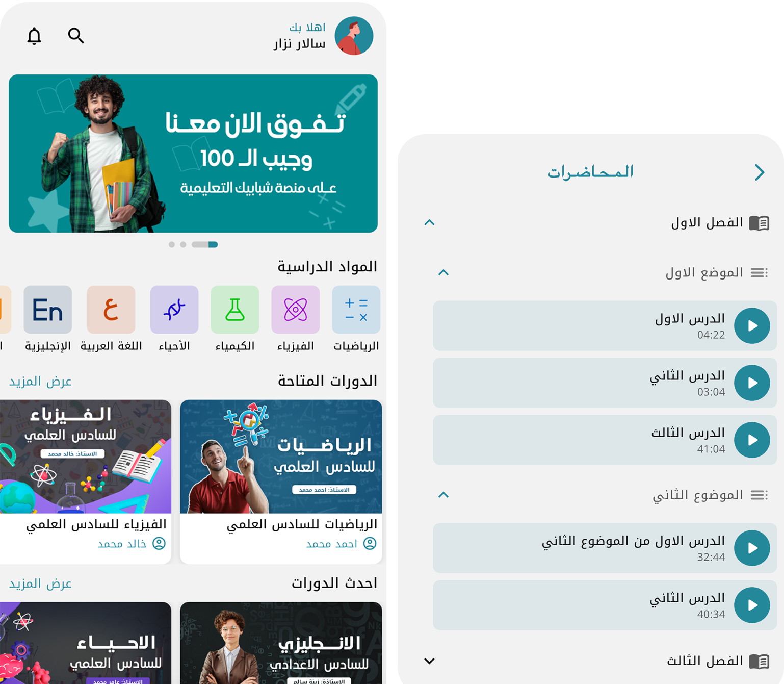Select the leftmost carousel dot
This screenshot has height=684, width=784.
pyautogui.click(x=172, y=244)
